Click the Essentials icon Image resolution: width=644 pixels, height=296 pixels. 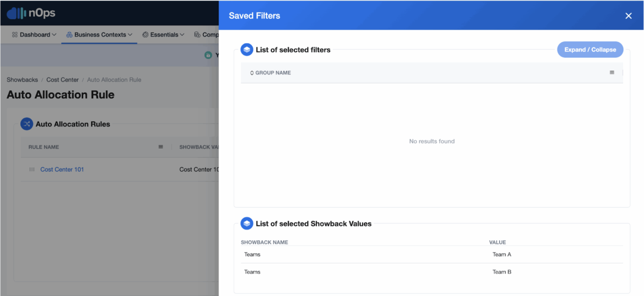point(145,34)
